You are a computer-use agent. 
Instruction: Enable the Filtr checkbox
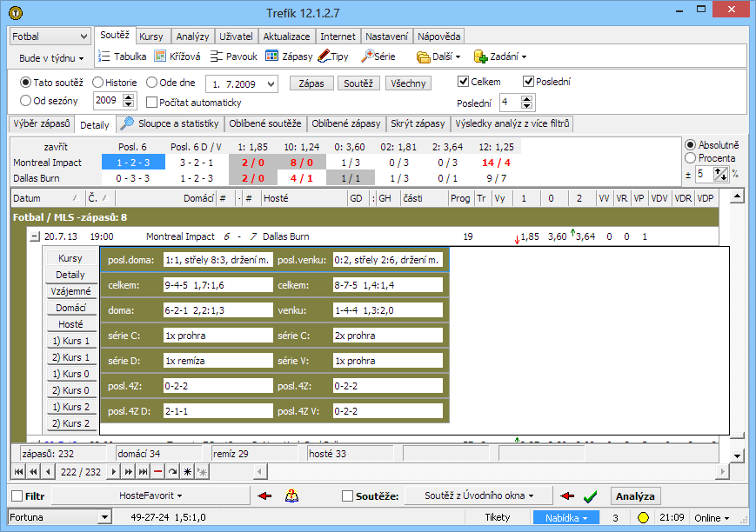point(17,496)
